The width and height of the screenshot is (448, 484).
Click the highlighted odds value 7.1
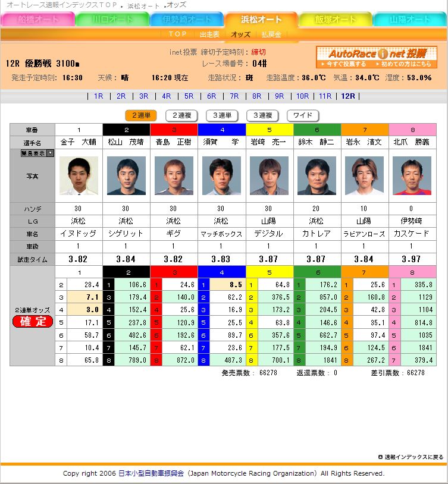coord(92,297)
